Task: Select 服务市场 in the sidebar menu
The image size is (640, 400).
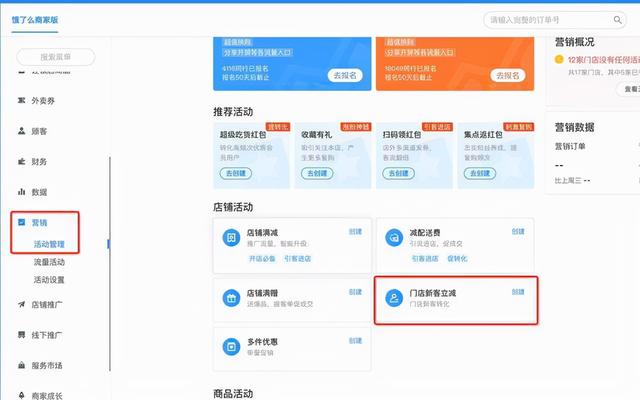Action: tap(47, 365)
